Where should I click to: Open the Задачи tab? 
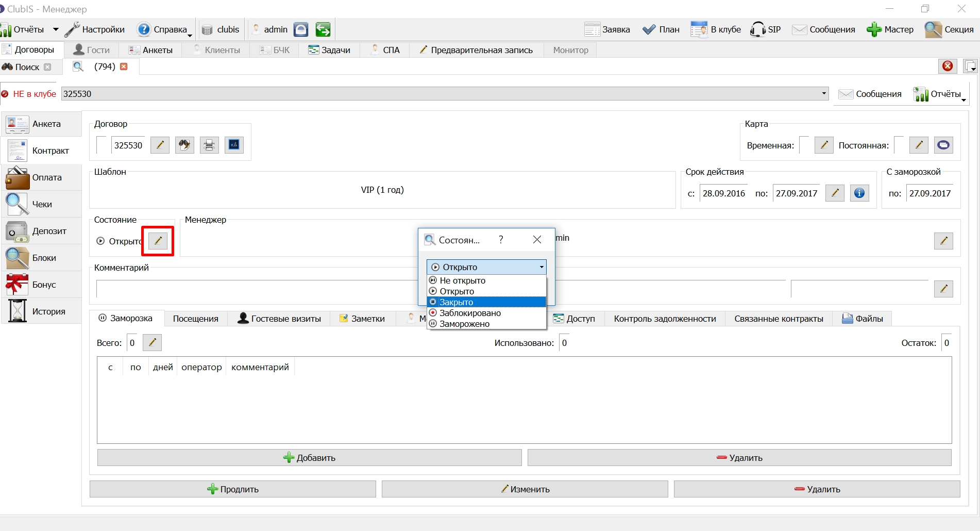point(329,50)
